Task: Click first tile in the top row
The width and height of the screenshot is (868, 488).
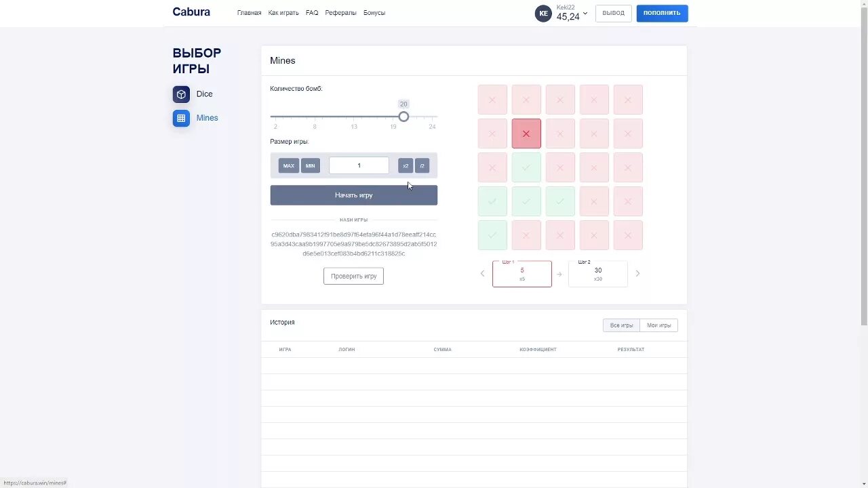Action: pos(492,100)
